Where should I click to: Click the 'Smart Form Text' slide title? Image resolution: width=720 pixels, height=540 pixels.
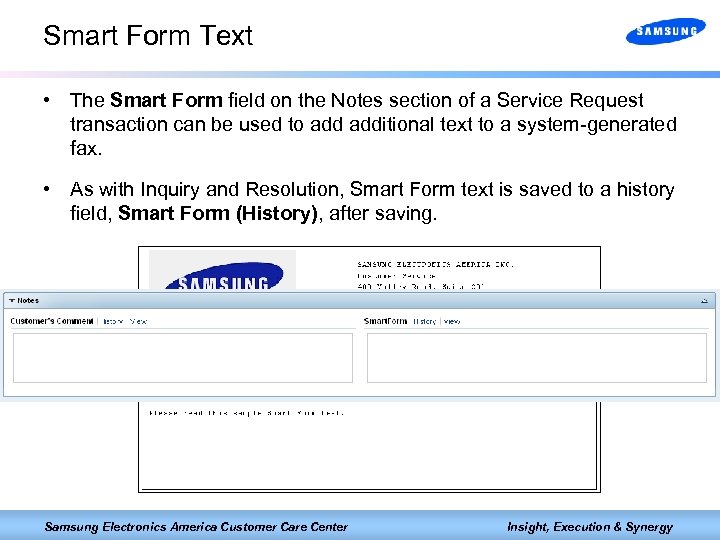148,35
